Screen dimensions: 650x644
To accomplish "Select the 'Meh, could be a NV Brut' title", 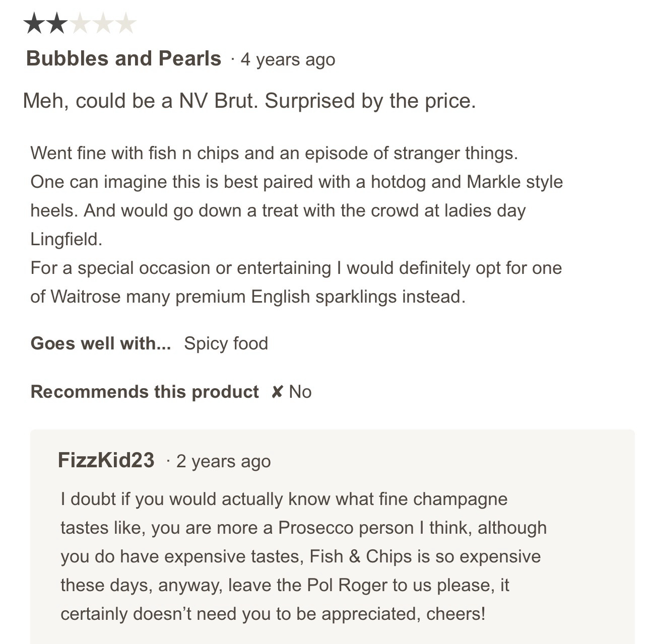I will pos(249,101).
